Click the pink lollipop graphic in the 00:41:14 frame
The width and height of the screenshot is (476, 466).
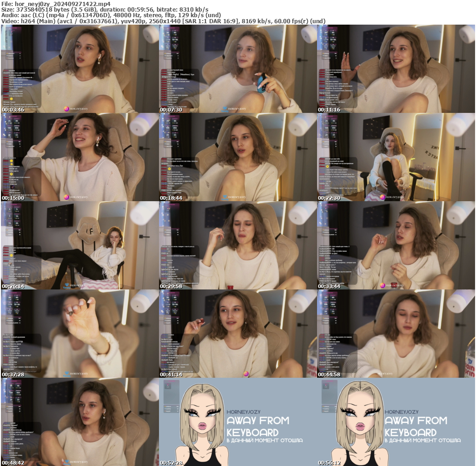(x=245, y=373)
